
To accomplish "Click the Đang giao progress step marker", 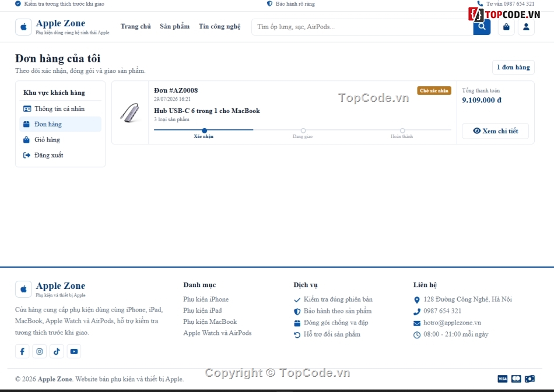I will pyautogui.click(x=303, y=130).
